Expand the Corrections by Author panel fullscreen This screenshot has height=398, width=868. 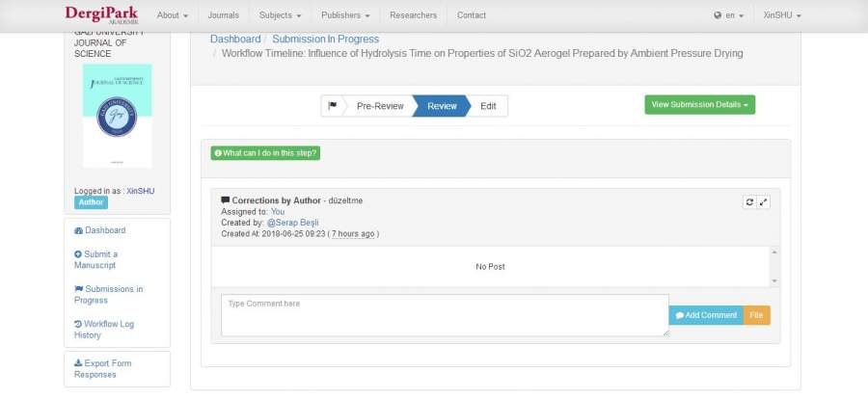pyautogui.click(x=764, y=202)
